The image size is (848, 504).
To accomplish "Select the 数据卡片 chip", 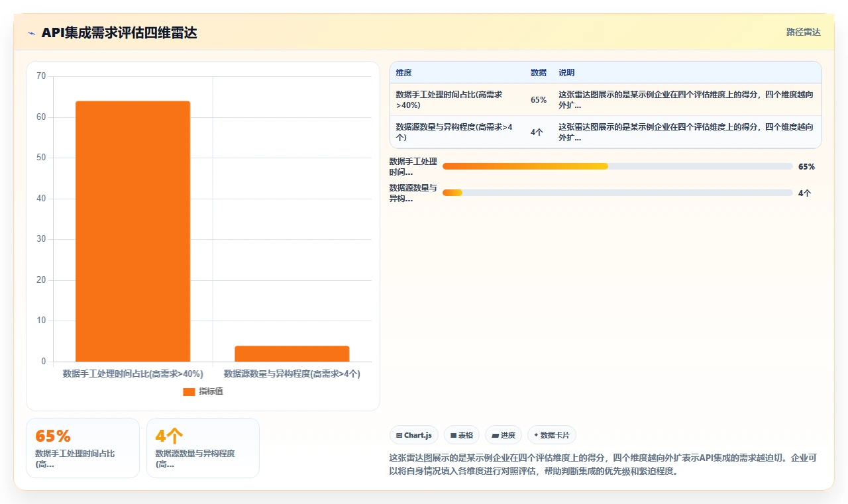I will coord(552,435).
